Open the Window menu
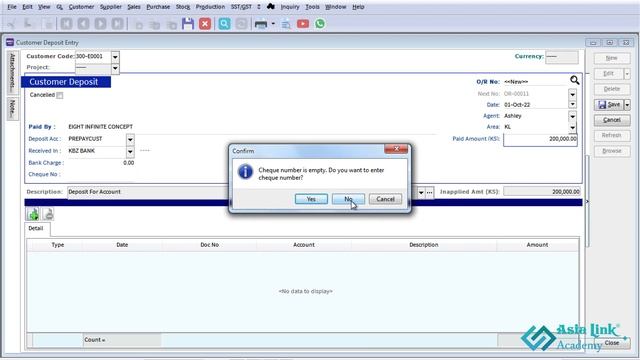This screenshot has height=360, width=640. 336,7
